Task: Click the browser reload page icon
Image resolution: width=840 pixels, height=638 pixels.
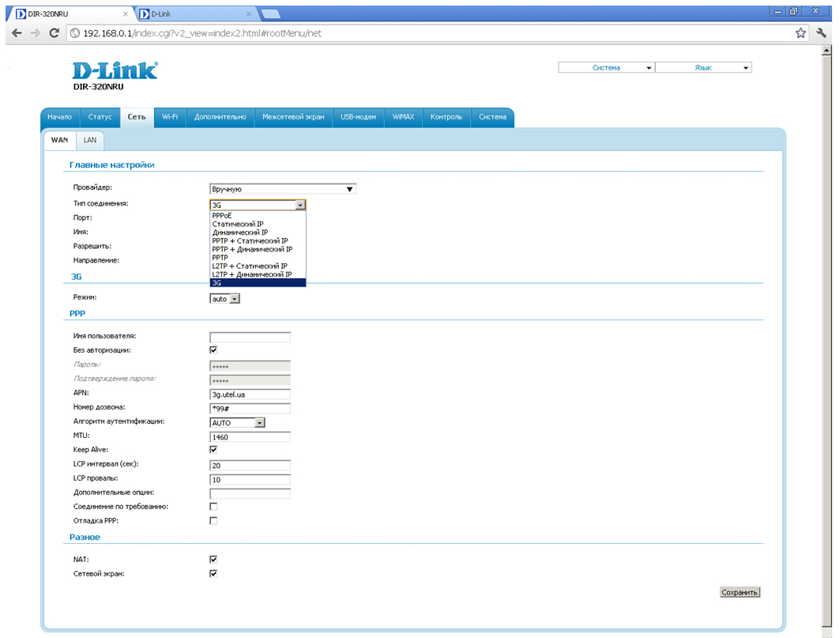Action: [x=54, y=33]
